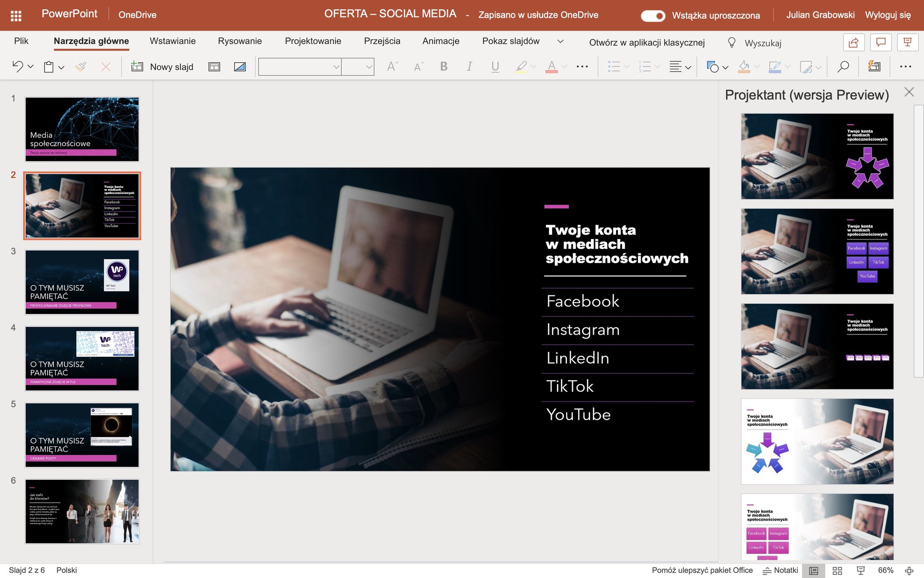Open the Comments speech bubble icon

881,42
